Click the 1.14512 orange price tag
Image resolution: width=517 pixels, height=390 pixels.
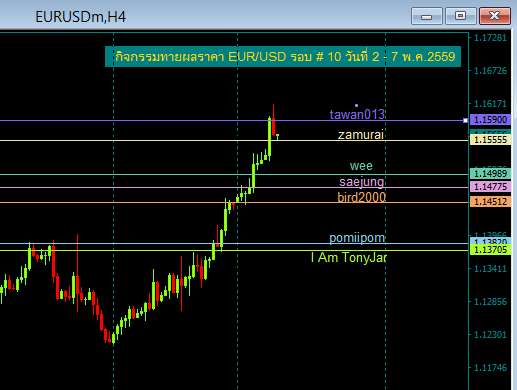[x=490, y=202]
